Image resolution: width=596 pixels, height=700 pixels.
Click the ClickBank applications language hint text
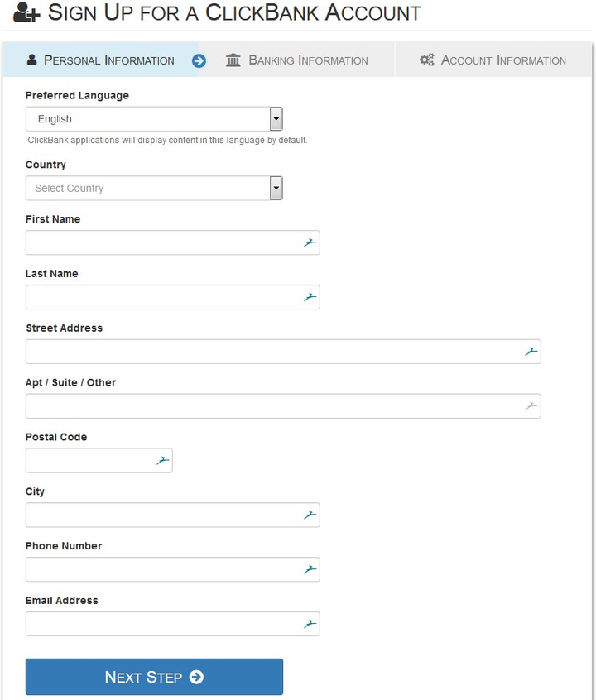pos(167,140)
